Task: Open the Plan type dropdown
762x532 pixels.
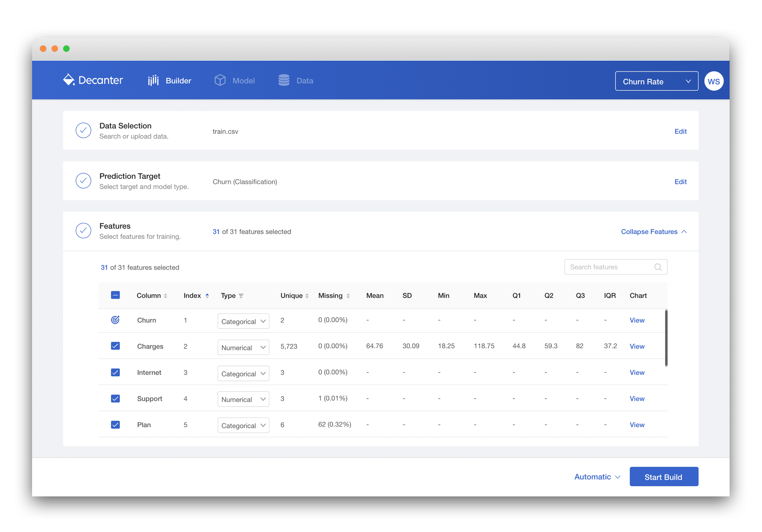Action: pyautogui.click(x=243, y=426)
